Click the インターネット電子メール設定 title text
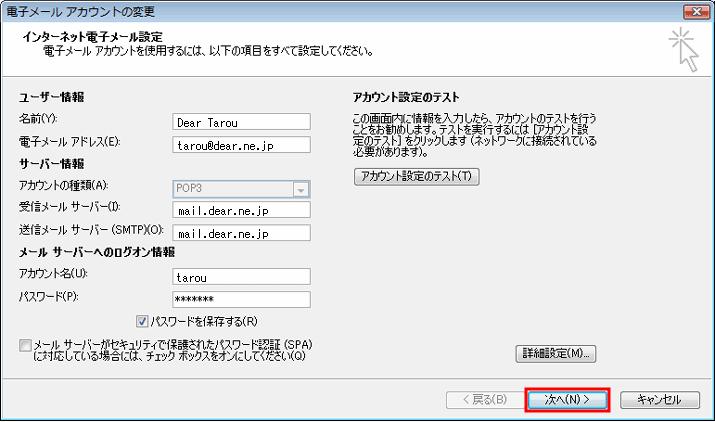 click(93, 36)
